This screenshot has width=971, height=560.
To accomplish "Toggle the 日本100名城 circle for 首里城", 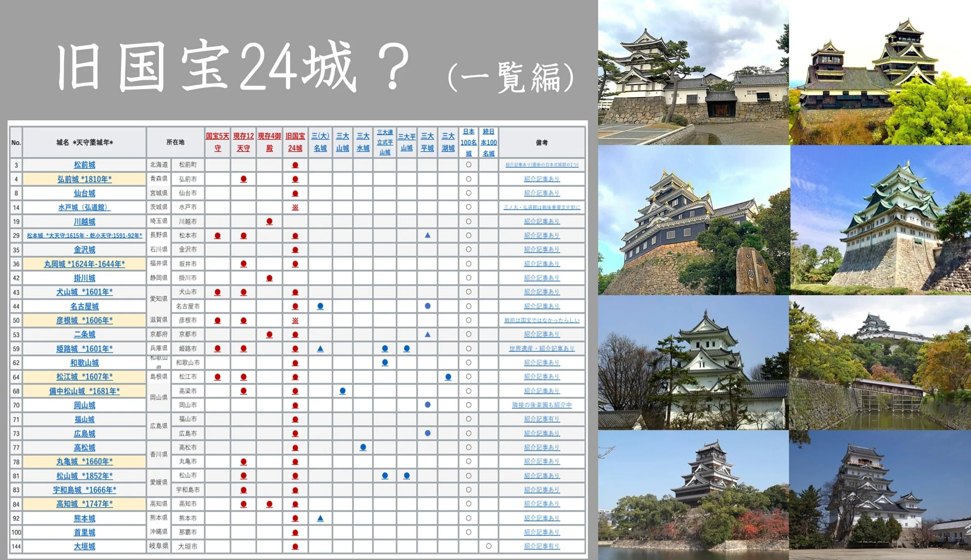I will point(468,532).
